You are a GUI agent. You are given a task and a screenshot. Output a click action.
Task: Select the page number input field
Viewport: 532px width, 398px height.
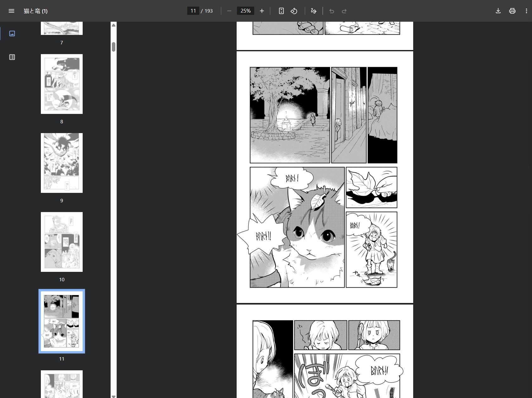193,11
